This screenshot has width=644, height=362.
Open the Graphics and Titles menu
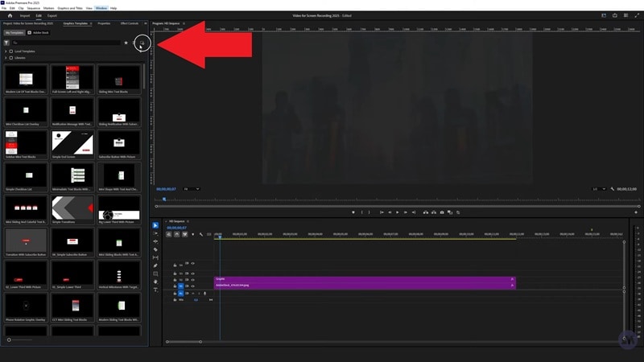click(x=70, y=8)
